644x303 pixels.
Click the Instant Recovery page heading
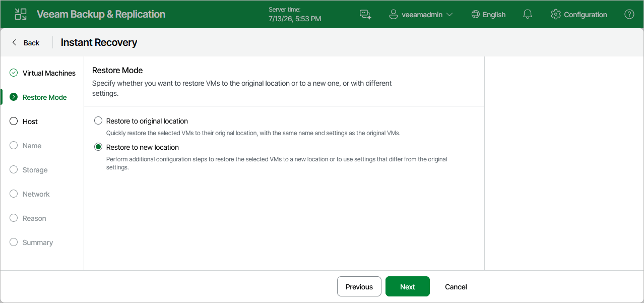click(99, 42)
